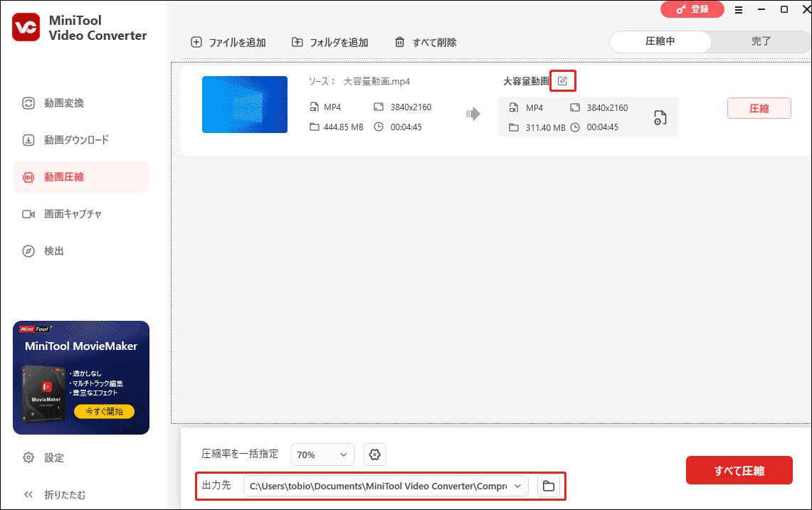
Task: Click the 設定 gear icon in sidebar
Action: point(28,457)
